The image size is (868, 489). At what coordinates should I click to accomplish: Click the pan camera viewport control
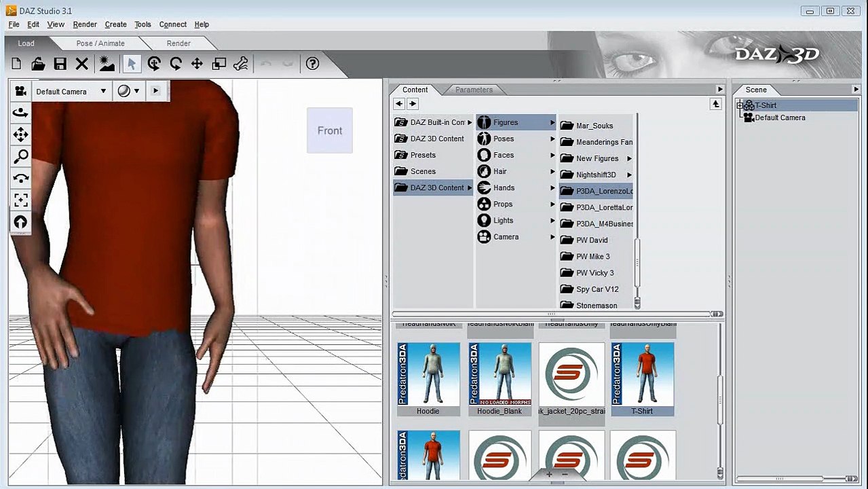coord(20,134)
